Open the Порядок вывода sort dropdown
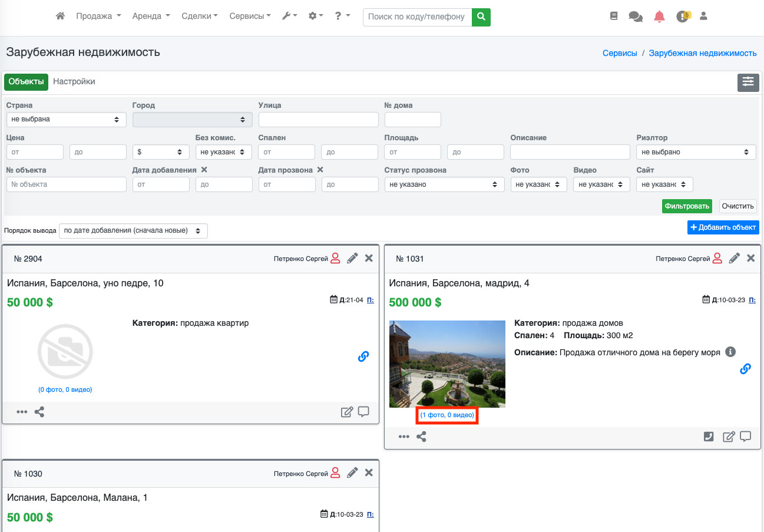Image resolution: width=764 pixels, height=532 pixels. pyautogui.click(x=133, y=230)
